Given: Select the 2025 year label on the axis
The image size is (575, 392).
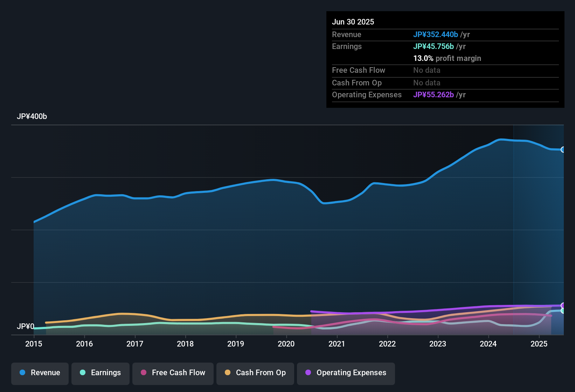Looking at the screenshot, I should (x=539, y=344).
